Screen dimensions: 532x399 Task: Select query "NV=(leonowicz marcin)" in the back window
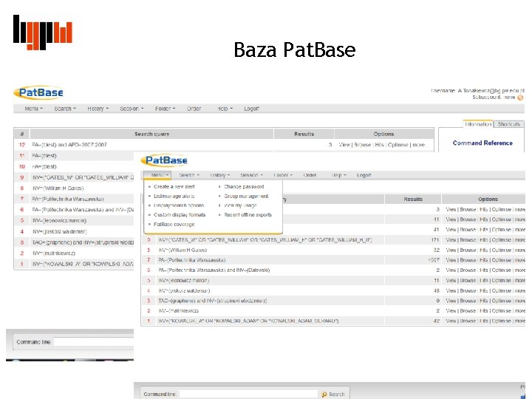[59, 220]
